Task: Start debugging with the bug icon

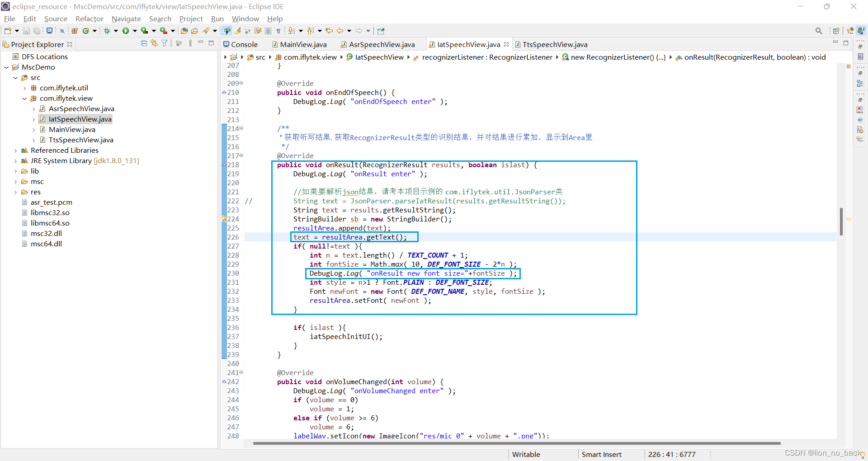Action: click(x=107, y=31)
